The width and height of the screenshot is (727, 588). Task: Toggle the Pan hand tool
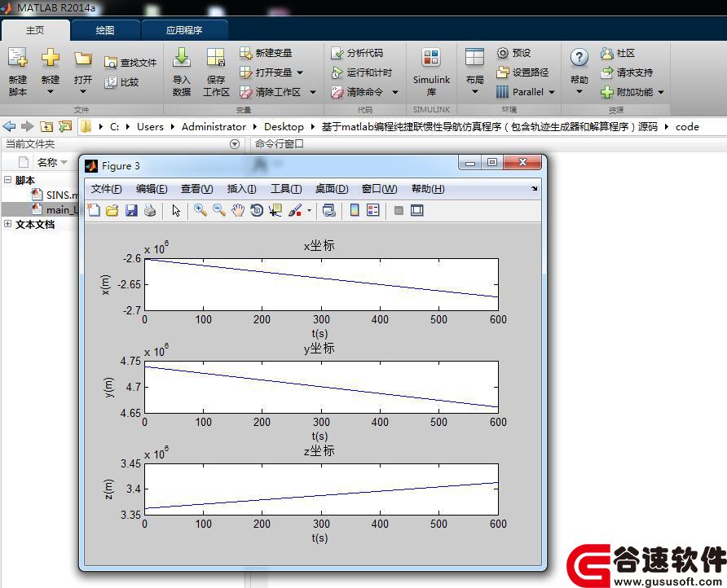pyautogui.click(x=238, y=210)
